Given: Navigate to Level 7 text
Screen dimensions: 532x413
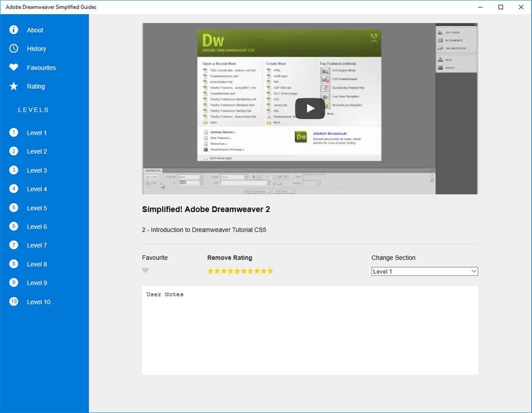Looking at the screenshot, I should click(37, 245).
